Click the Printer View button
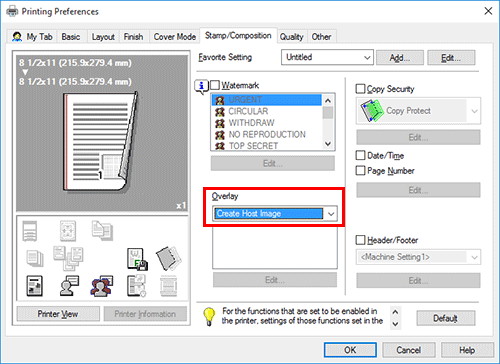Viewport: 500px width, 364px height. point(58,314)
